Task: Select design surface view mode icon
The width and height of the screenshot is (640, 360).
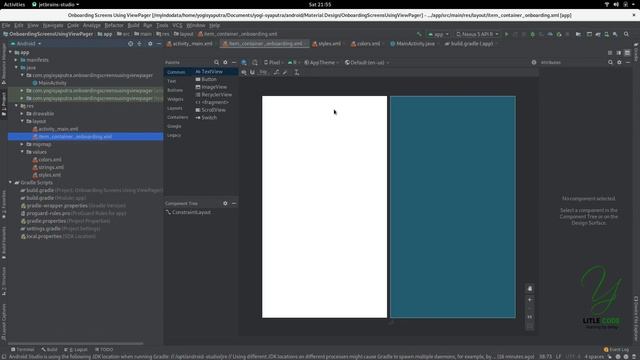Action: (244, 62)
